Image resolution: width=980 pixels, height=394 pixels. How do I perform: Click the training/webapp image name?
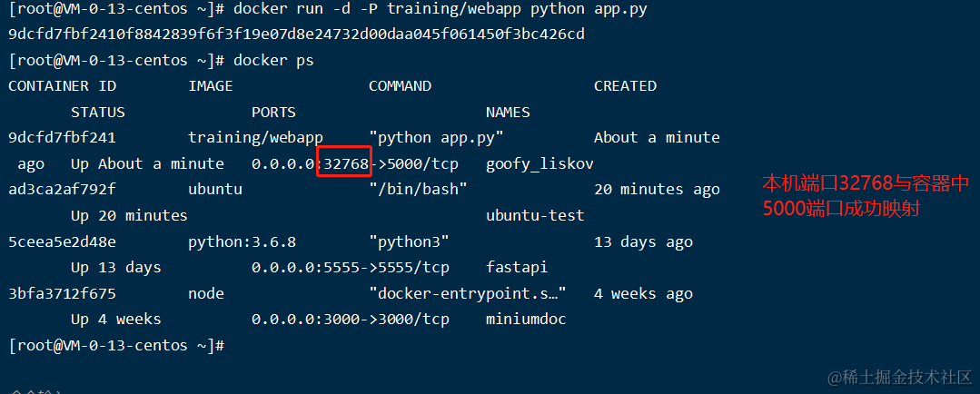(x=255, y=138)
